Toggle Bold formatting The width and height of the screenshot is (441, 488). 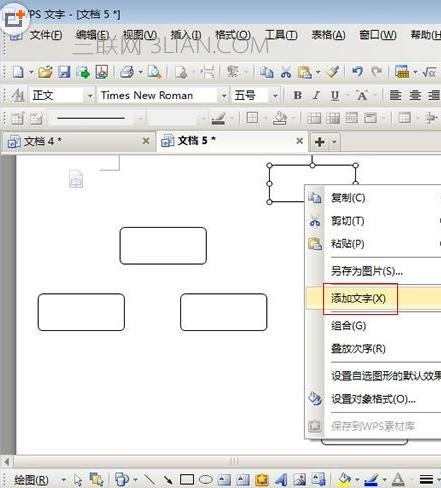(297, 96)
